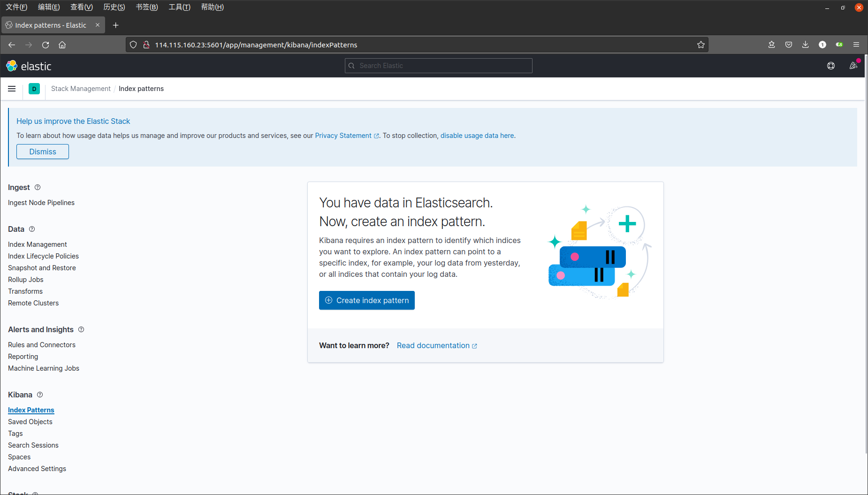Image resolution: width=868 pixels, height=495 pixels.
Task: Open Index Management
Action: pos(38,244)
